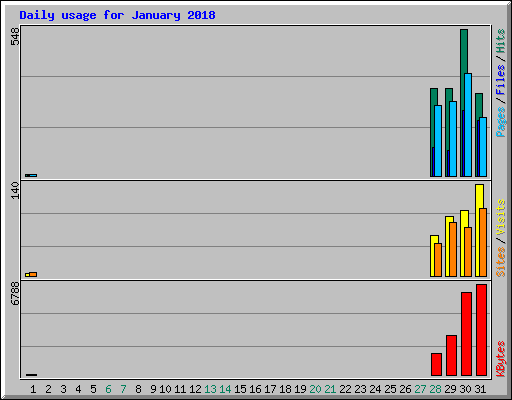Image resolution: width=512 pixels, height=400 pixels.
Task: Click day 17 on the x-axis
Action: tap(270, 389)
